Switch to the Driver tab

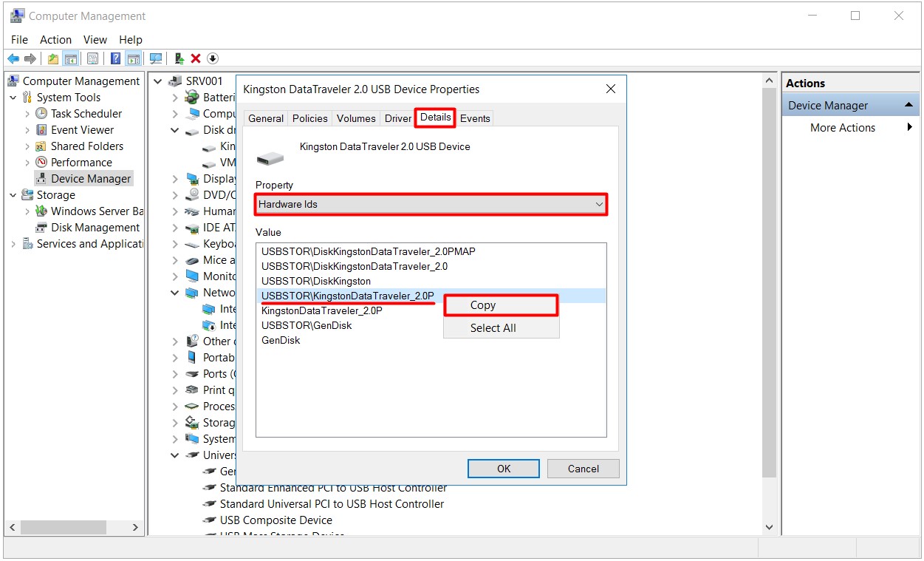point(398,118)
